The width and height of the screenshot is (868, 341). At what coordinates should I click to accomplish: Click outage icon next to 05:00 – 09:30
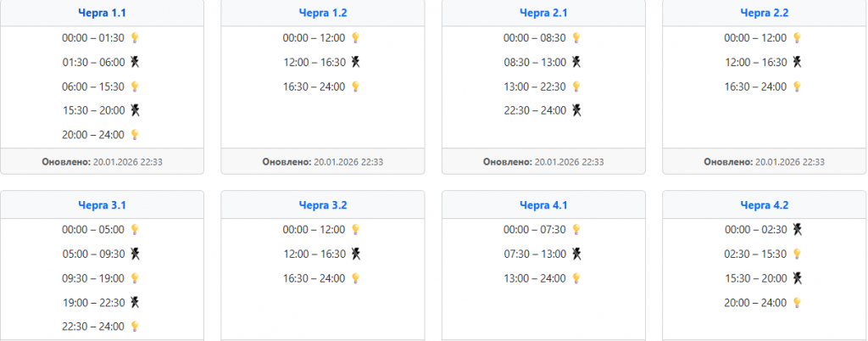click(134, 254)
